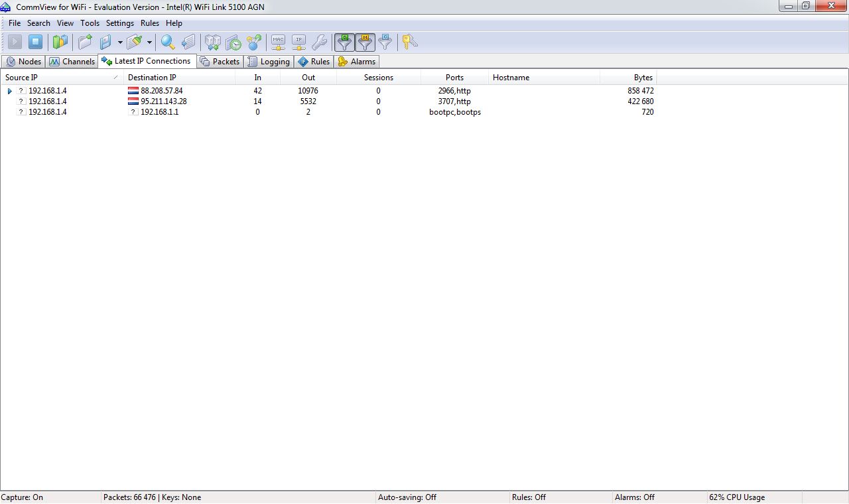Switch to the Channels tab

click(x=72, y=62)
